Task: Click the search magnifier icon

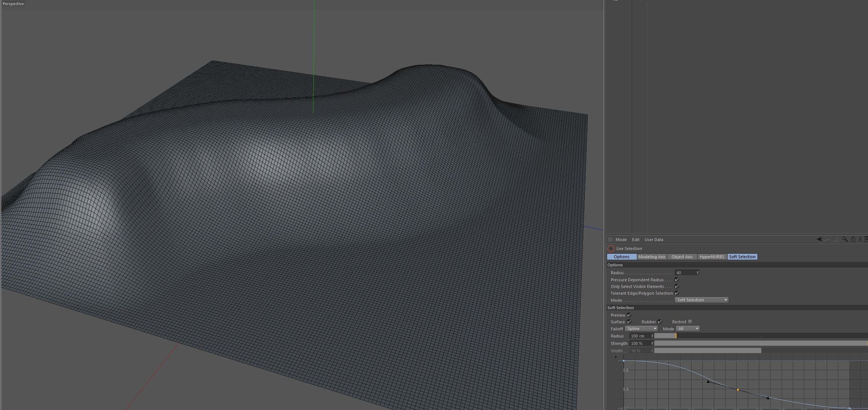Action: (845, 239)
